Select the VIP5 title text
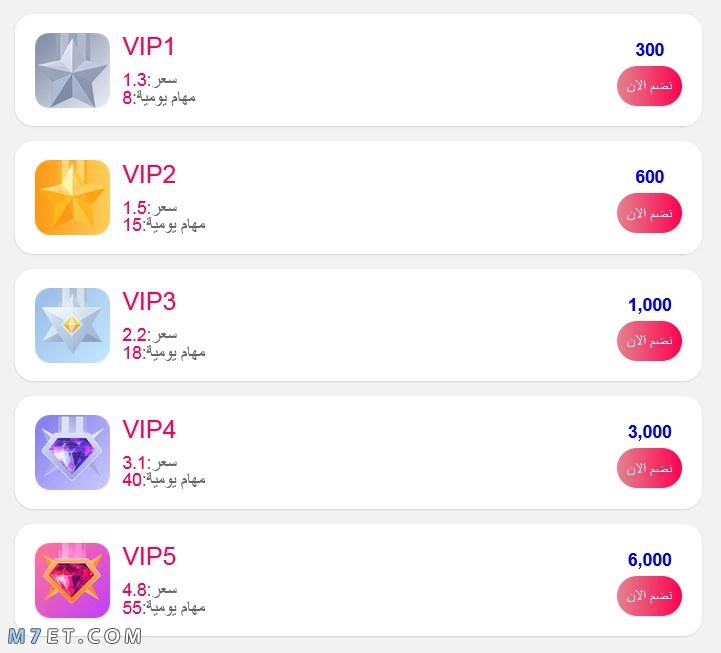Screen dimensions: 721x653 (149, 556)
